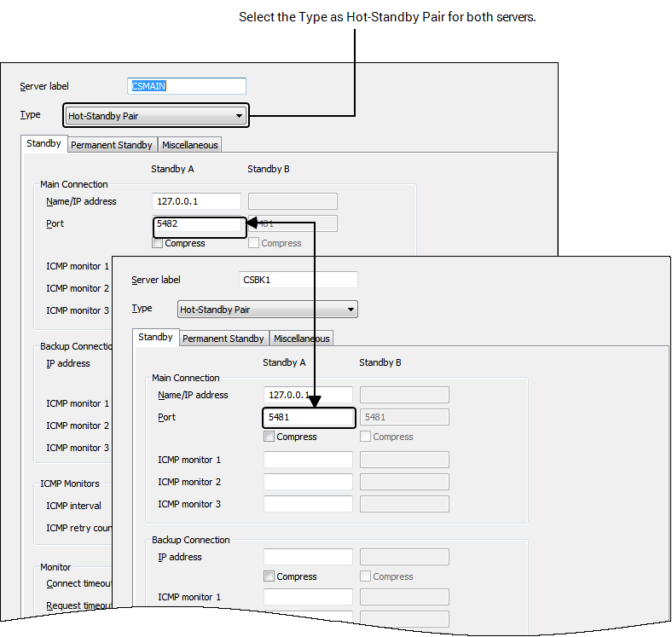Click Standby A ICMP monitor 3 field under Main Connection in CSBK1

point(308,504)
